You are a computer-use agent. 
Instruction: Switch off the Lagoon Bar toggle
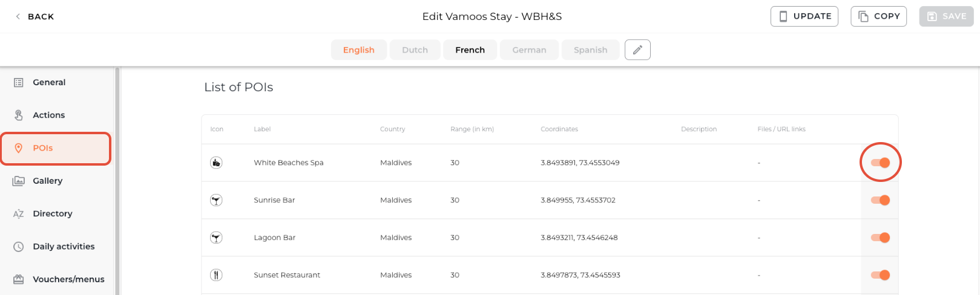pos(880,238)
